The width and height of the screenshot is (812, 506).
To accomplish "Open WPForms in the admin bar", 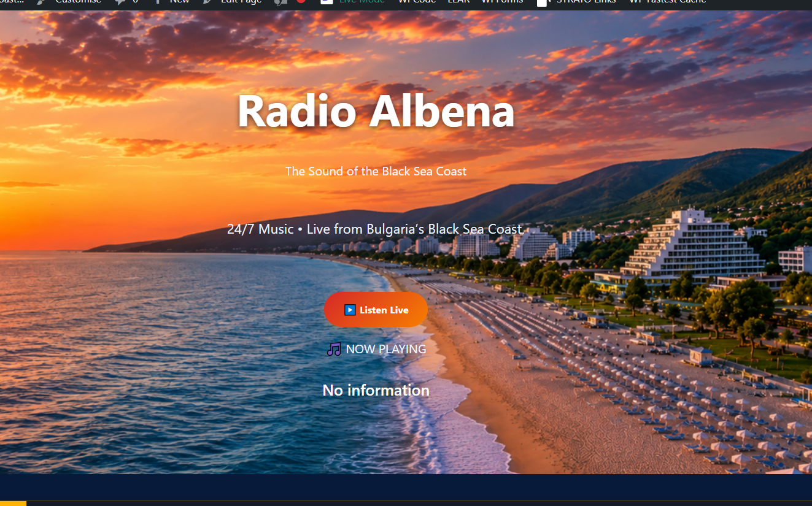I will (502, 2).
